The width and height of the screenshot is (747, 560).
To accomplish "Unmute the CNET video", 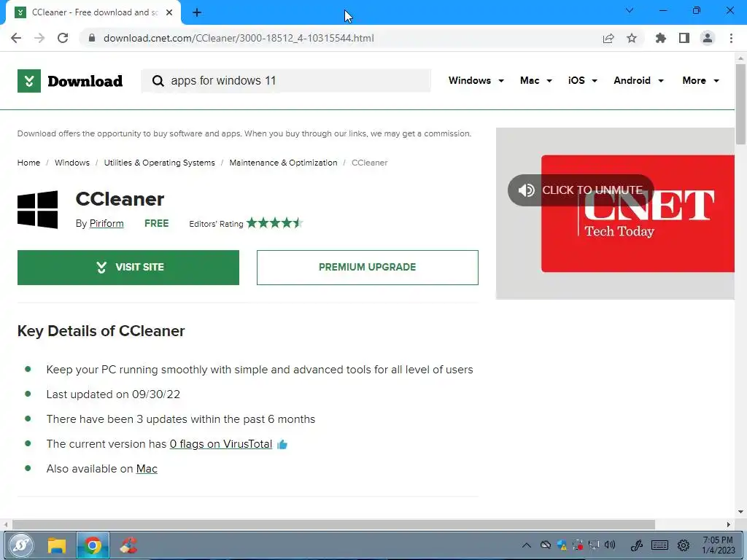I will 580,190.
